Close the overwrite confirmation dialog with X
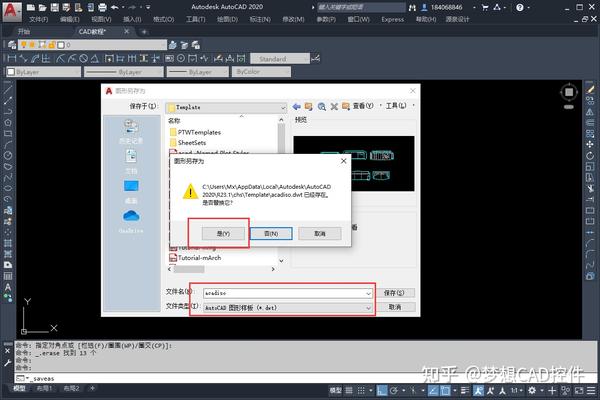 343,161
